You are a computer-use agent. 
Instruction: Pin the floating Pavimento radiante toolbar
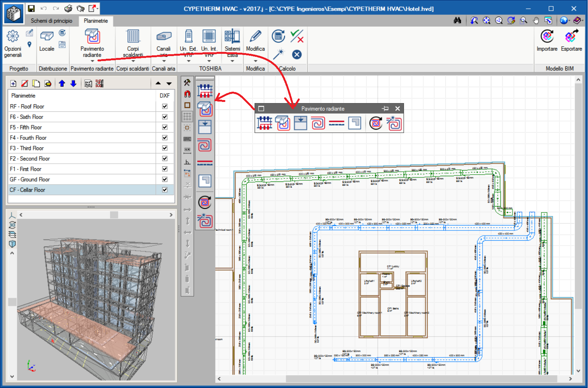pos(385,108)
